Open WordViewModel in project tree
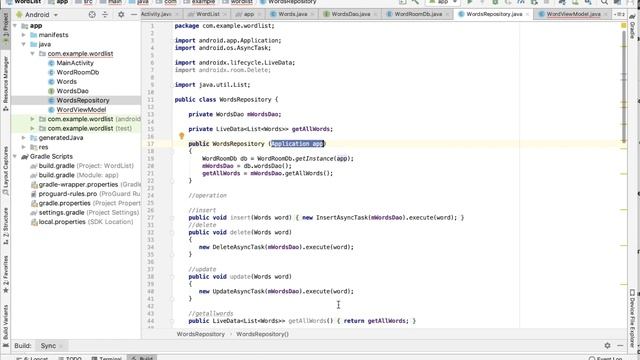640x360 pixels. click(81, 110)
